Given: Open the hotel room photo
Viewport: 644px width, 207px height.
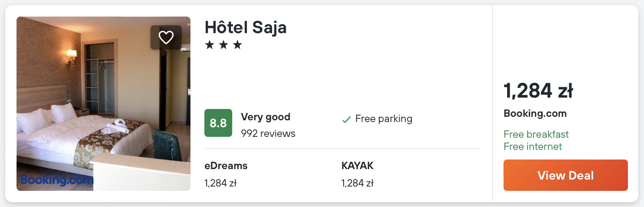Looking at the screenshot, I should tap(103, 104).
